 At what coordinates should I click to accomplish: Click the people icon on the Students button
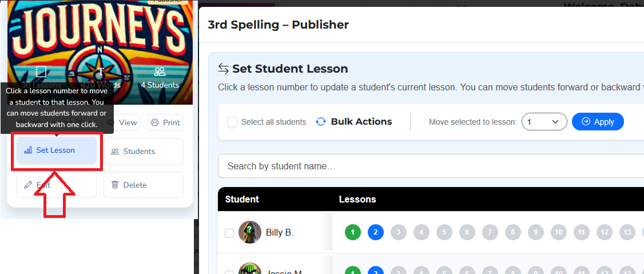click(115, 152)
